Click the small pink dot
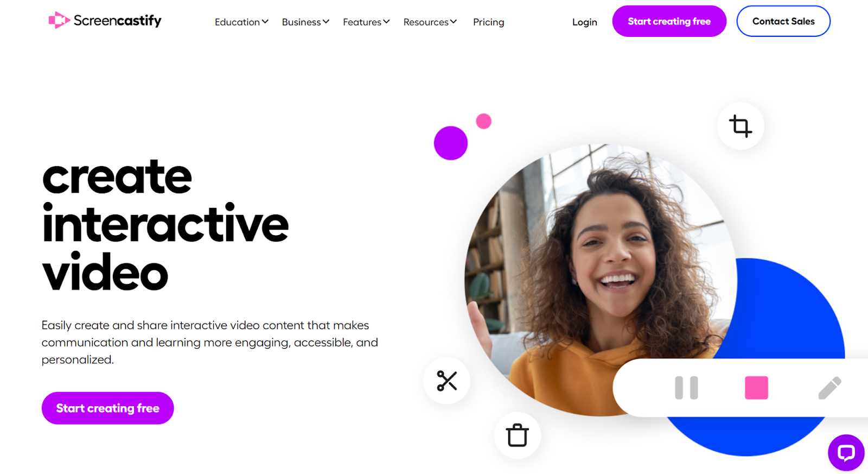The width and height of the screenshot is (868, 474). coord(484,121)
